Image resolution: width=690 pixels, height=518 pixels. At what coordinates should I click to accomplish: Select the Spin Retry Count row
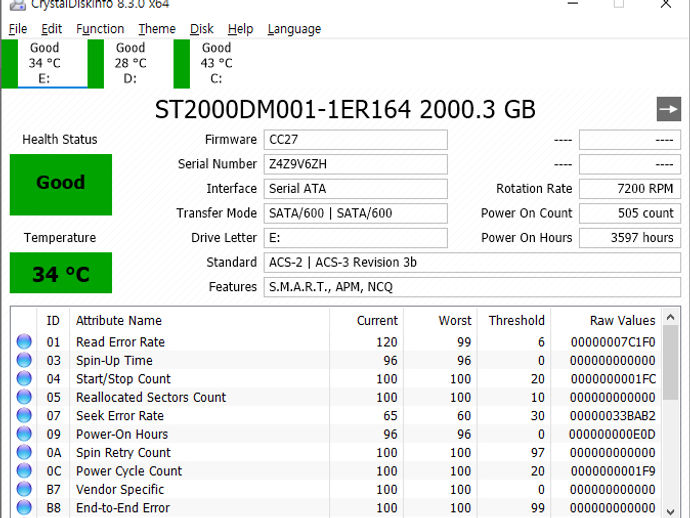pyautogui.click(x=337, y=453)
